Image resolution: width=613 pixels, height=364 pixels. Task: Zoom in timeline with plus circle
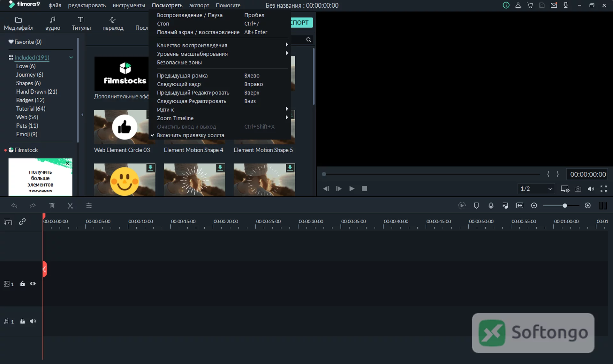[587, 206]
